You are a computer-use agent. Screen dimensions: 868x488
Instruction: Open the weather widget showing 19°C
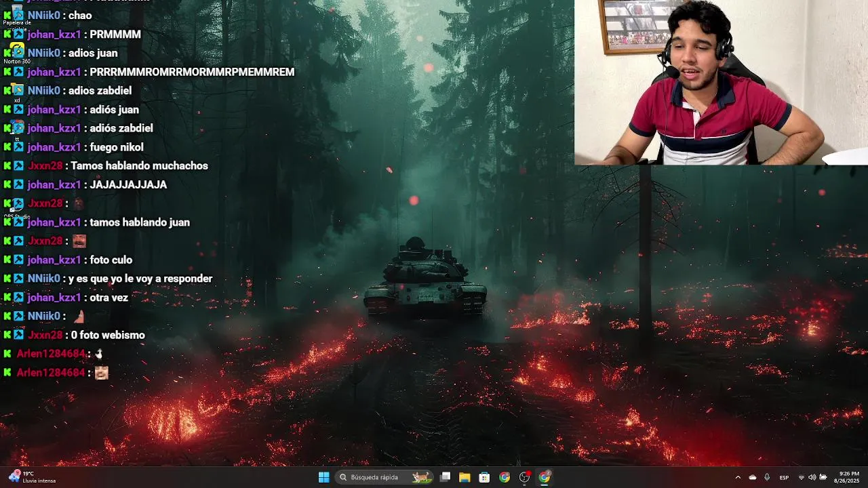pos(31,477)
